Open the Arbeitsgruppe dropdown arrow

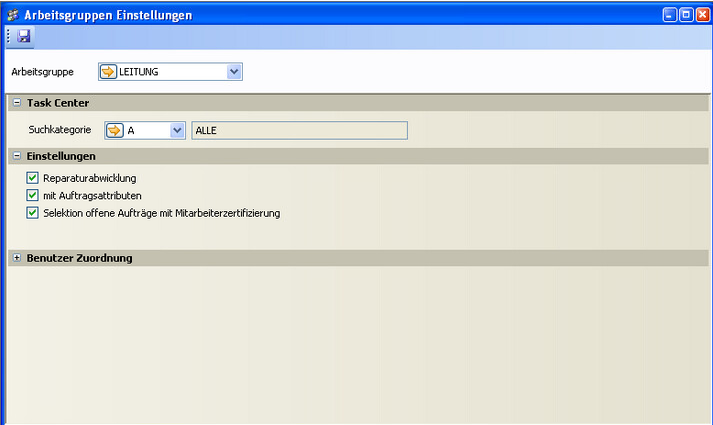(234, 72)
